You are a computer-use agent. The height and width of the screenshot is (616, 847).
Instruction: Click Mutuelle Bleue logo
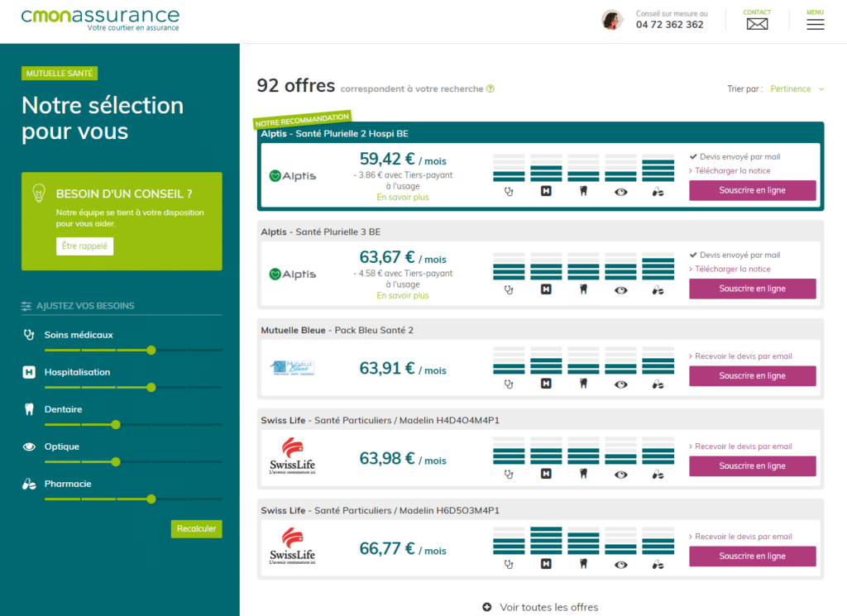[292, 368]
